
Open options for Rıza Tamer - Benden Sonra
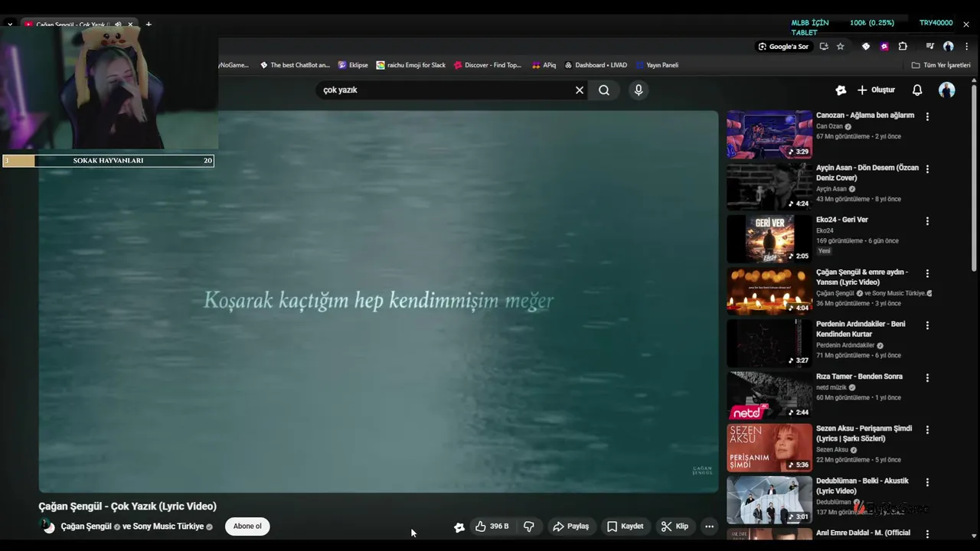pos(927,377)
